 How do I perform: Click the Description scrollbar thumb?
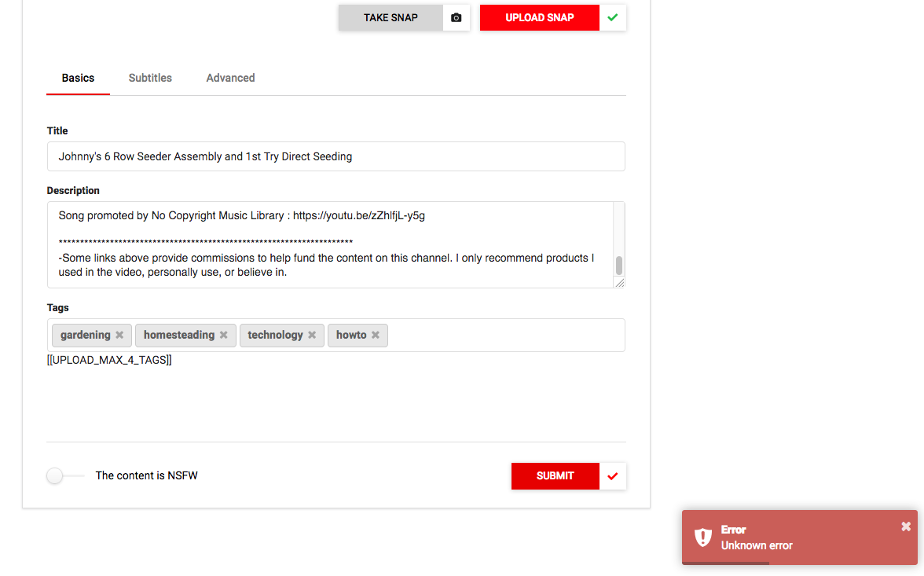click(619, 266)
